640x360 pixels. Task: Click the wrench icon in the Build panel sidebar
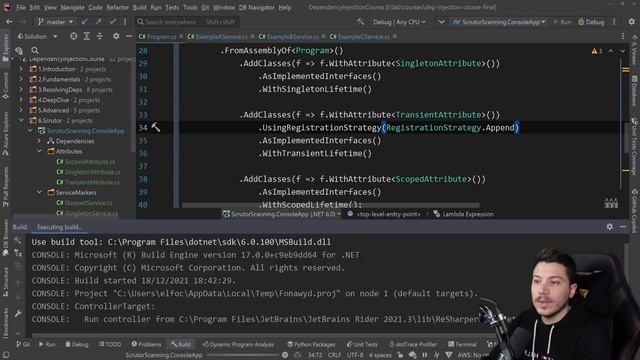(x=18, y=313)
